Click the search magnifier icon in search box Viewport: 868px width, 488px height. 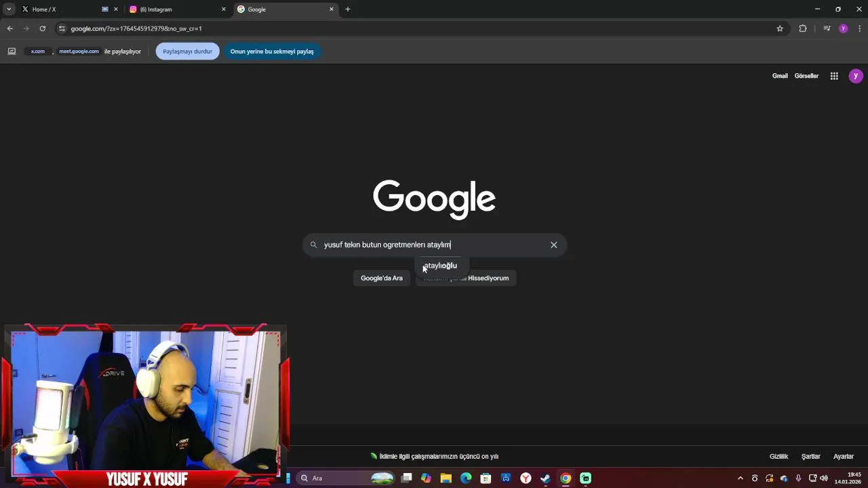pos(313,245)
